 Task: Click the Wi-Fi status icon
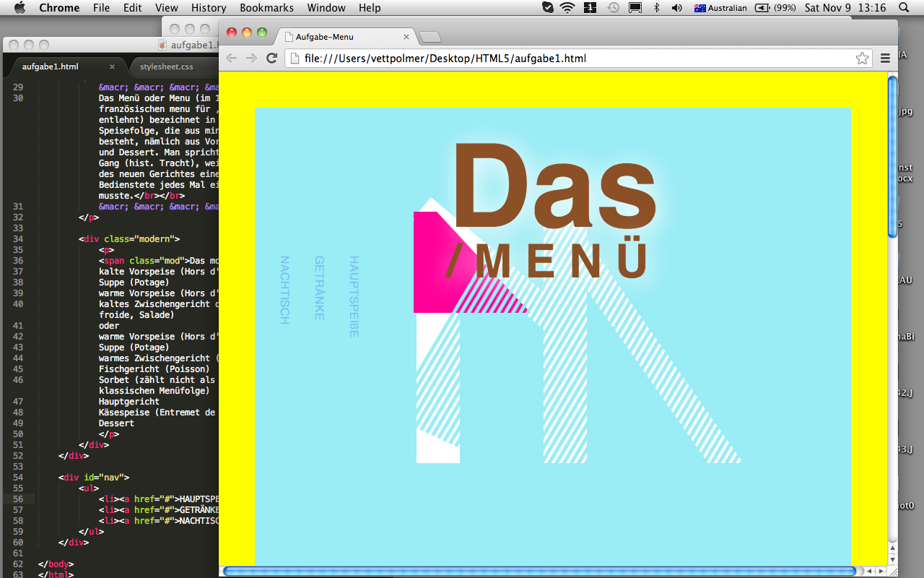(x=567, y=8)
